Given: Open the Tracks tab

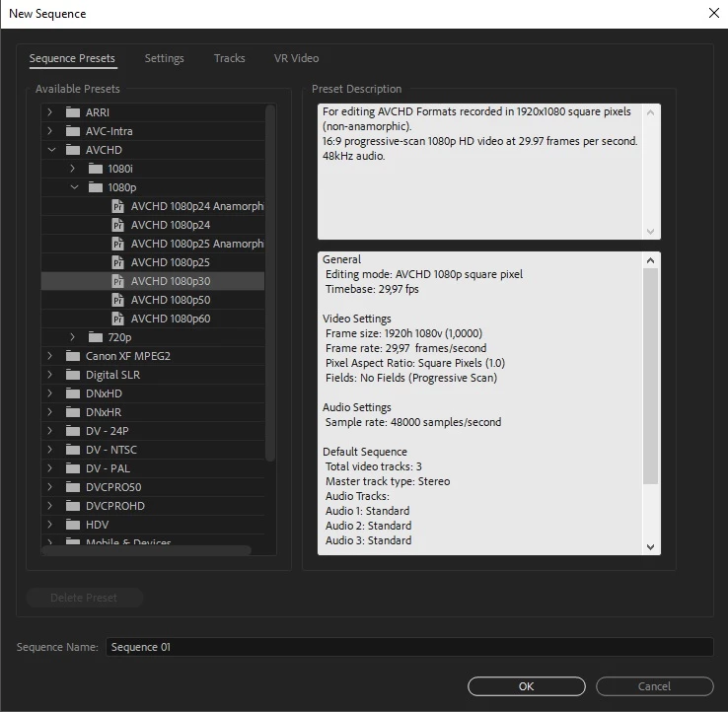Looking at the screenshot, I should coord(230,58).
